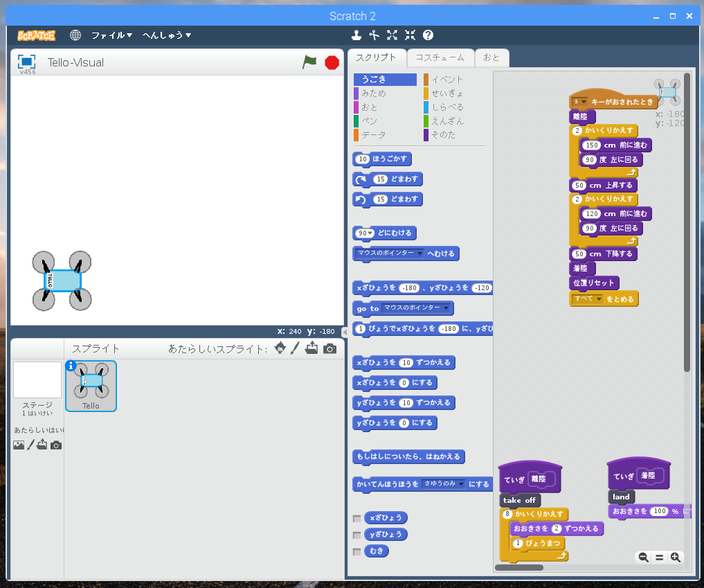Click the 位置リセット block

(x=593, y=283)
